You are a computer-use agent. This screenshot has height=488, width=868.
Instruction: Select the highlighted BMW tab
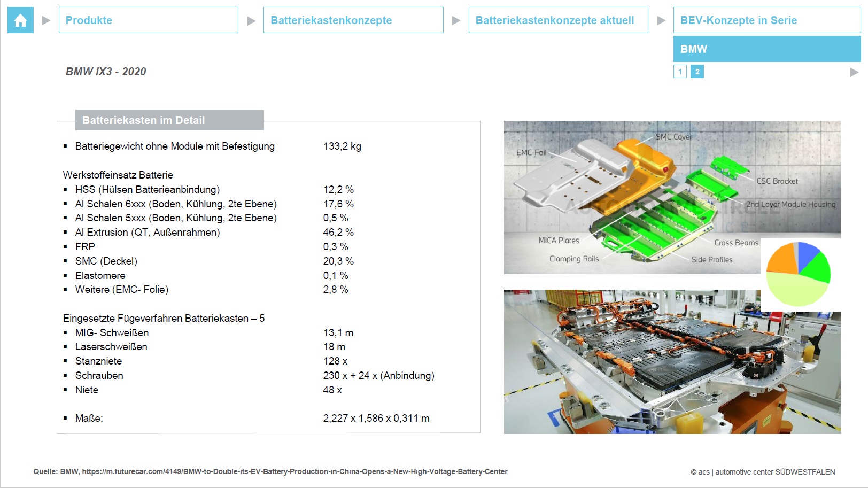click(766, 49)
